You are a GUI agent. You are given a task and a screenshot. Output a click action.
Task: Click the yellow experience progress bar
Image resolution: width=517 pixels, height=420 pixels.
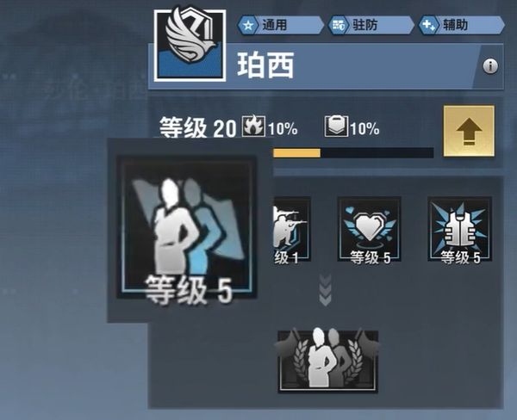(352, 153)
